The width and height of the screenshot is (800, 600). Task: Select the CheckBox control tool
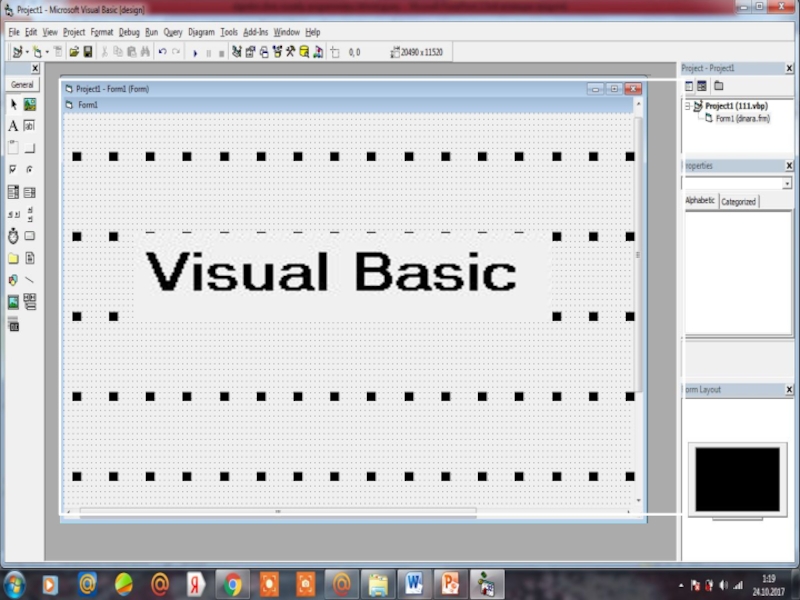[x=13, y=169]
